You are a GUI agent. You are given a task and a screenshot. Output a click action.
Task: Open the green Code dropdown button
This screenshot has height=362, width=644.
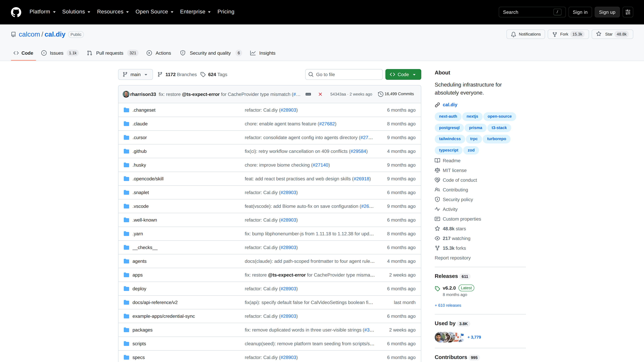pyautogui.click(x=403, y=74)
